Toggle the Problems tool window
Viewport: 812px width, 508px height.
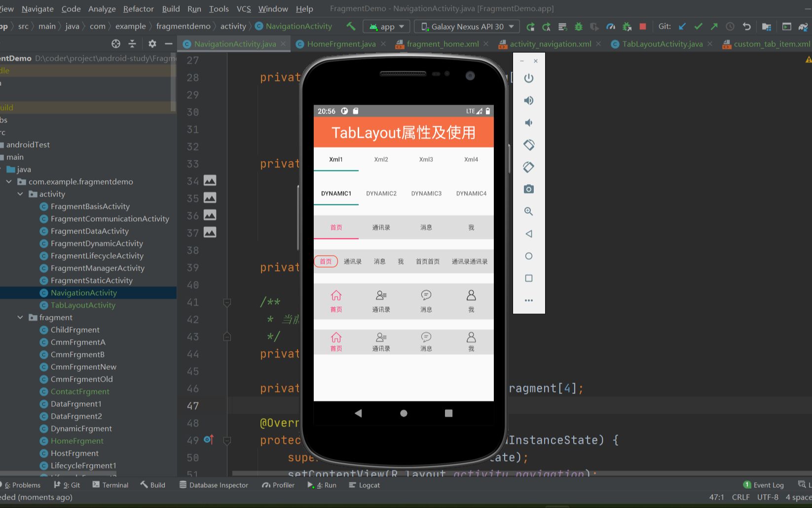tap(22, 485)
